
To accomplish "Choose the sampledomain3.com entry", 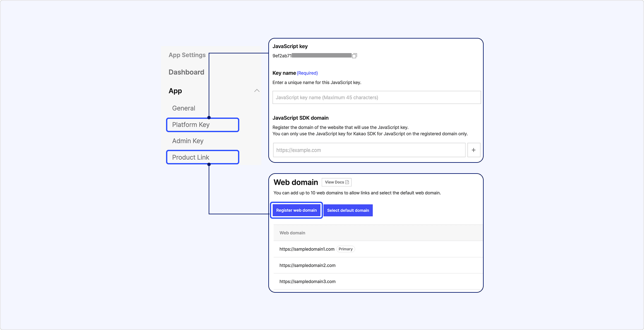I will point(307,282).
